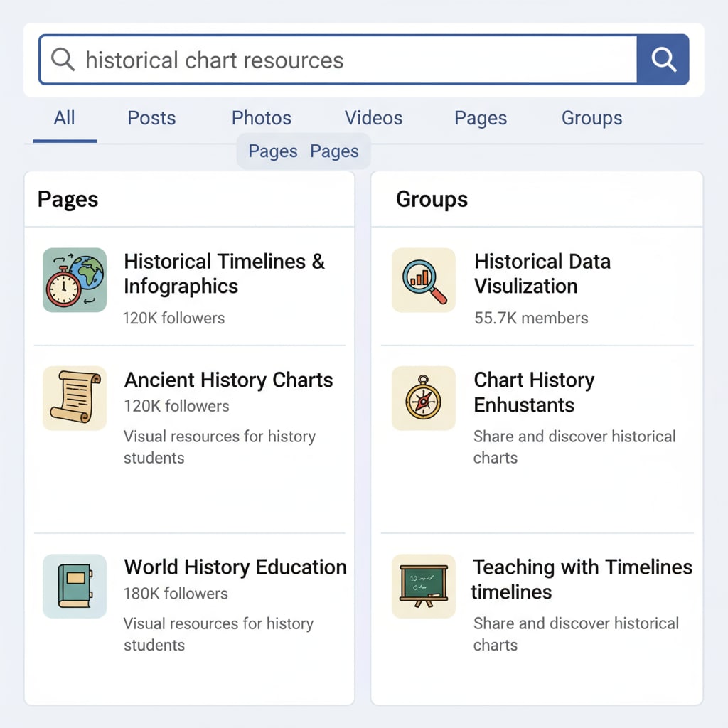Click the gray magnifier inside search field
Image resolution: width=728 pixels, height=728 pixels.
[x=63, y=60]
